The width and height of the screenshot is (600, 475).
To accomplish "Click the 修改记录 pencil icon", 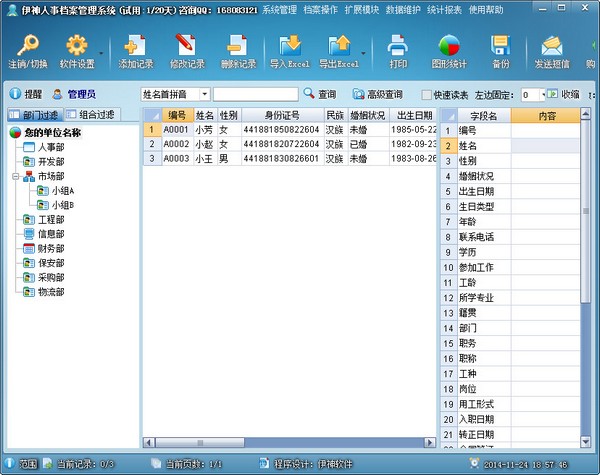I will (186, 45).
